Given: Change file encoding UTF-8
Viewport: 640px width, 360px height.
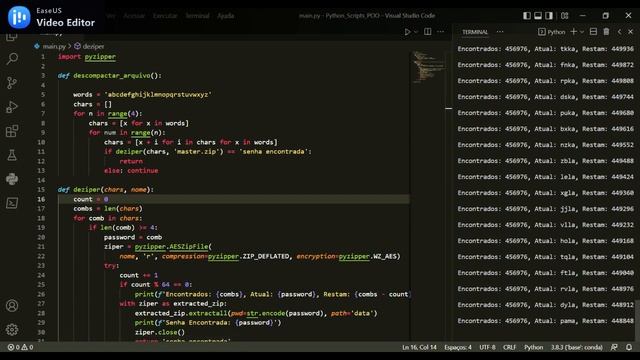Looking at the screenshot, I should [487, 347].
